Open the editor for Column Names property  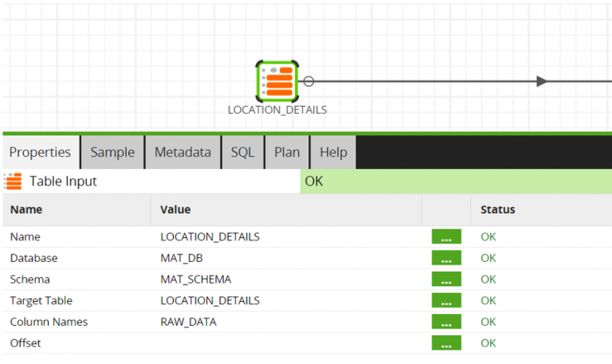pyautogui.click(x=446, y=322)
